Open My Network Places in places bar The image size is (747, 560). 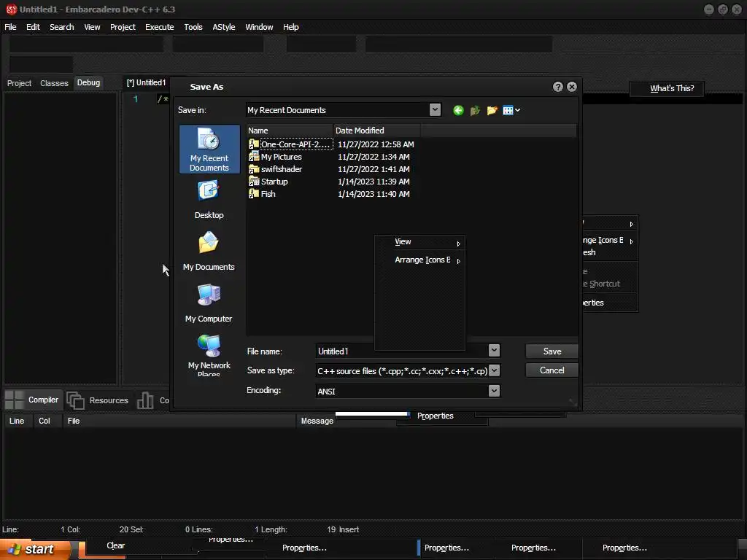[209, 355]
